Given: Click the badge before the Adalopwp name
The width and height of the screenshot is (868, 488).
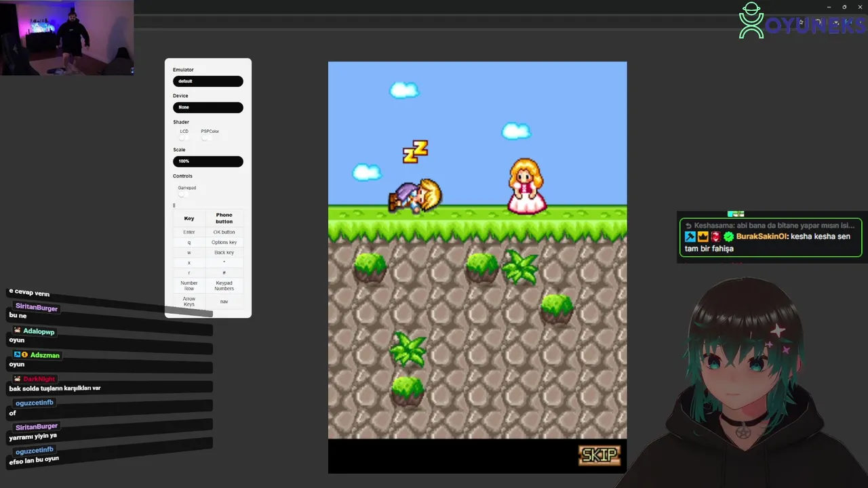Looking at the screenshot, I should tap(17, 331).
